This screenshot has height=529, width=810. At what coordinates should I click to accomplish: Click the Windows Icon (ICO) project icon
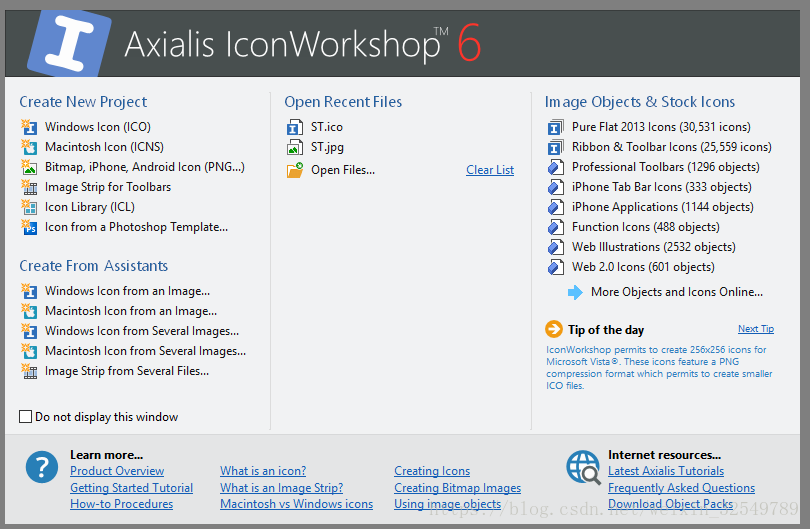29,127
